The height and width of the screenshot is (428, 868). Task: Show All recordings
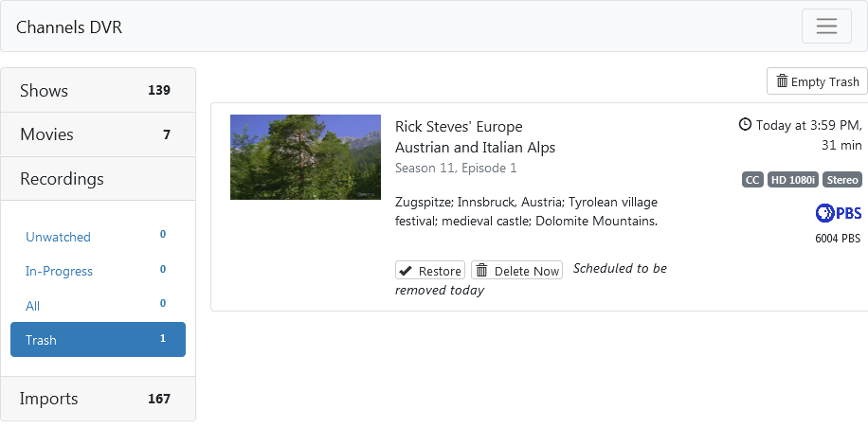pyautogui.click(x=33, y=306)
